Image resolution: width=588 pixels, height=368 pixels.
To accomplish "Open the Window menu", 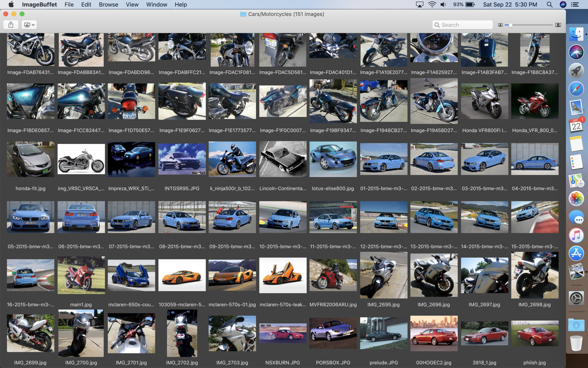I will [157, 4].
